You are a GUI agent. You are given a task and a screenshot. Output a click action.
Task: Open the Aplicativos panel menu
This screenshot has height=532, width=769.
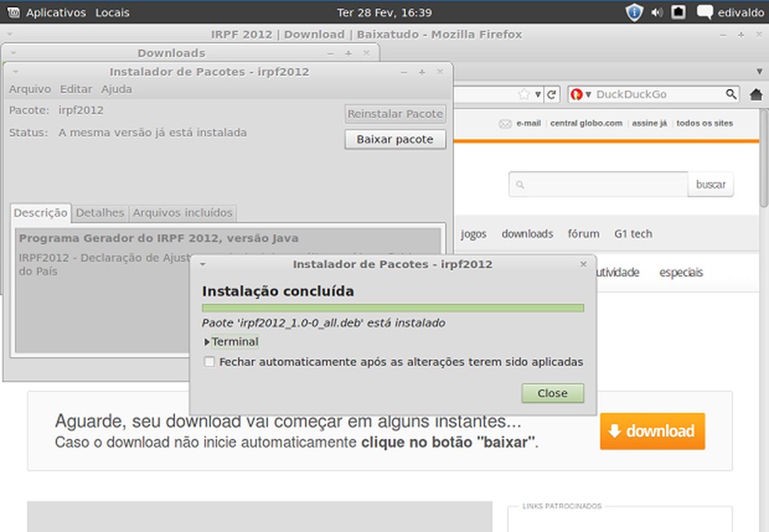[x=56, y=12]
